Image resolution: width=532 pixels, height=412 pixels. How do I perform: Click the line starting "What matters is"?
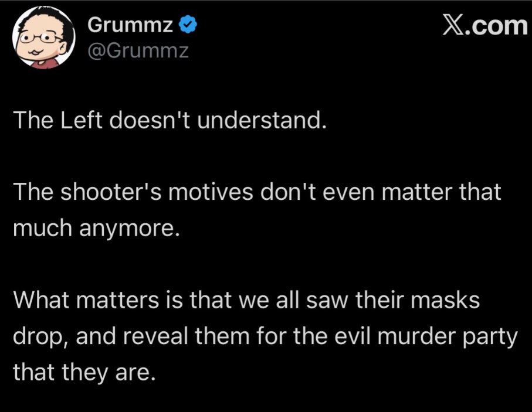click(246, 300)
